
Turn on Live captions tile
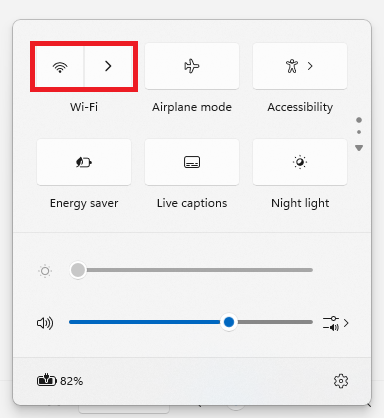point(192,162)
